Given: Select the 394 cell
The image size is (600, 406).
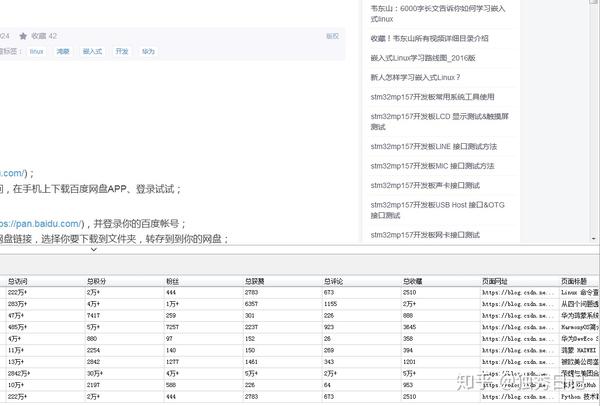Looking at the screenshot, I should [440, 350].
